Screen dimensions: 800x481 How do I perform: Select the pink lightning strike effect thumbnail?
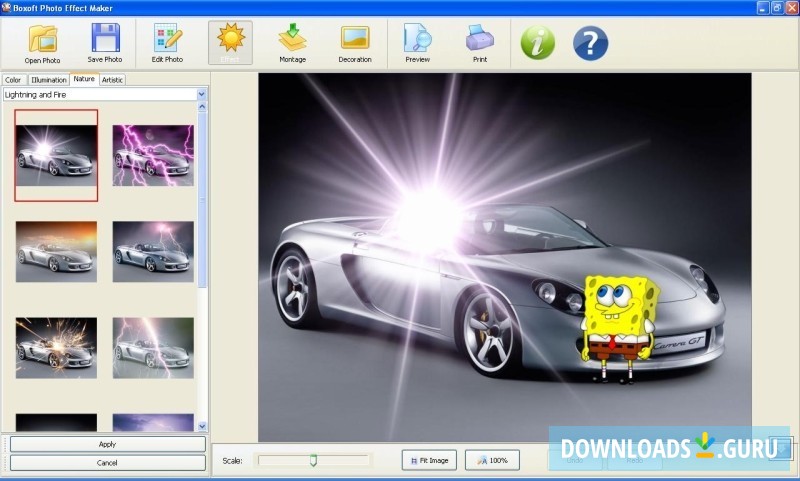pyautogui.click(x=153, y=348)
